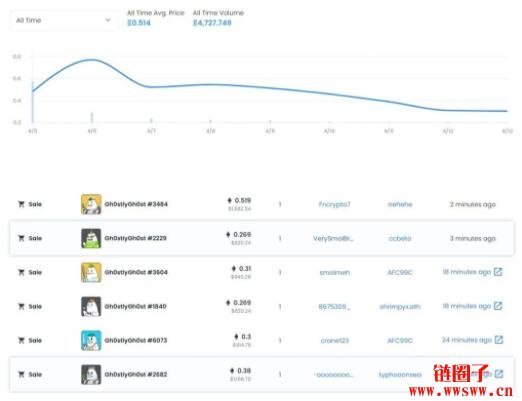Open seller profile smolmeh
Viewport: 522px width, 401px height.
(335, 273)
